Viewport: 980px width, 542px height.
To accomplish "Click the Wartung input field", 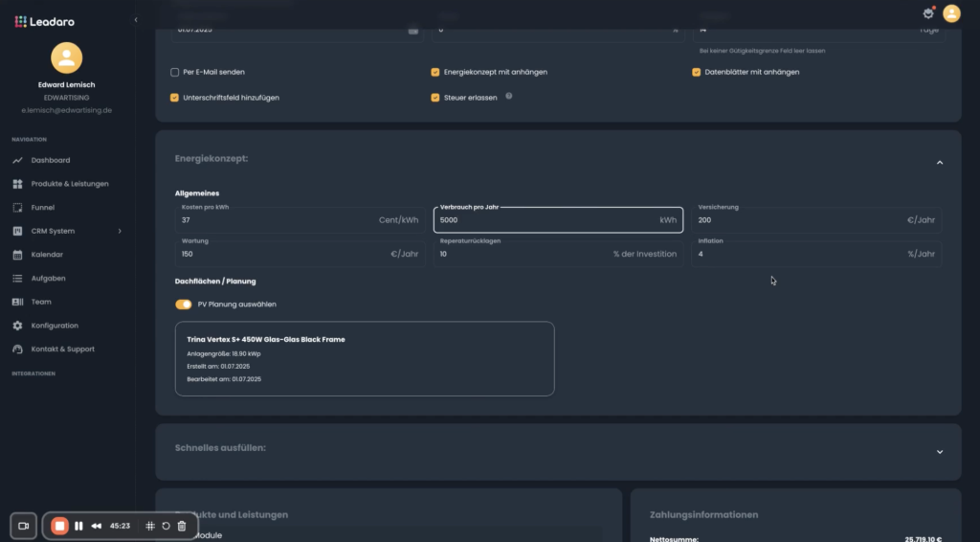I will 300,254.
